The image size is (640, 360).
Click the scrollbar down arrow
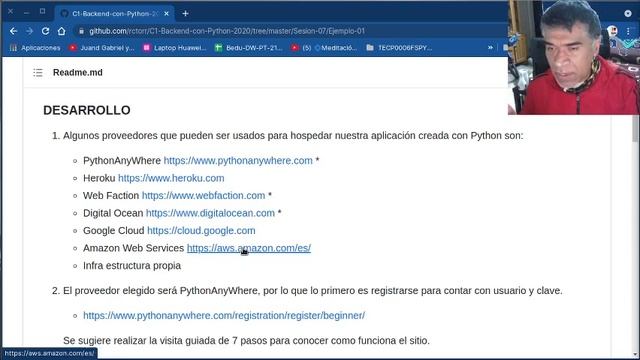point(635,355)
